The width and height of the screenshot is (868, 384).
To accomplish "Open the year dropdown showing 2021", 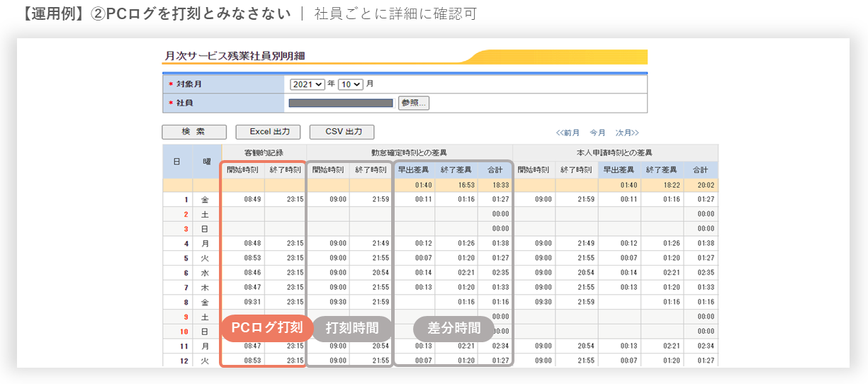I will [307, 84].
